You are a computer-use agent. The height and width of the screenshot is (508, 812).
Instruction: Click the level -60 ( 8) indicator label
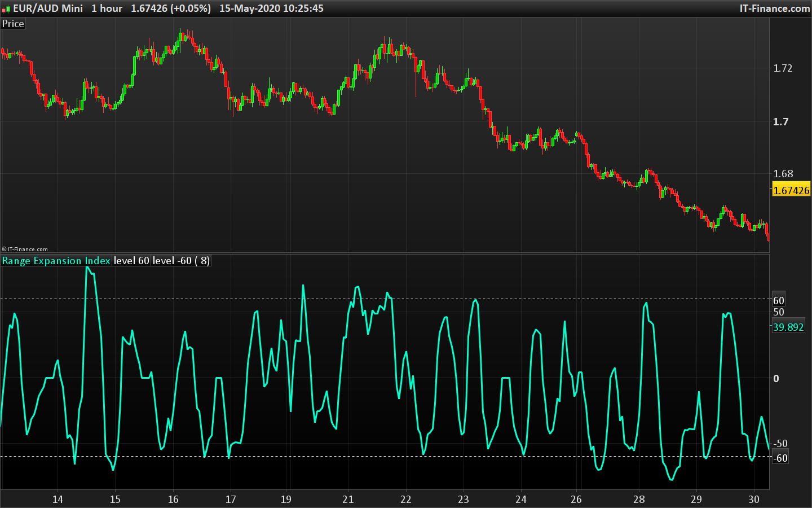(180, 260)
